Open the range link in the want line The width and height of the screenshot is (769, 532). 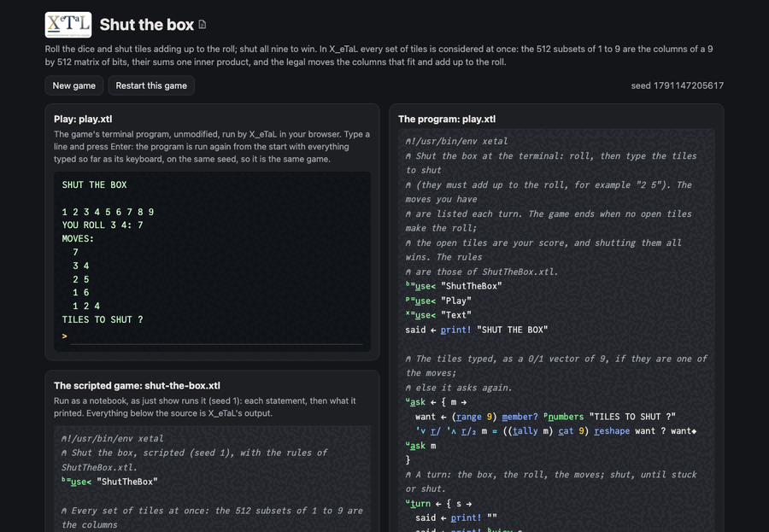tap(468, 416)
